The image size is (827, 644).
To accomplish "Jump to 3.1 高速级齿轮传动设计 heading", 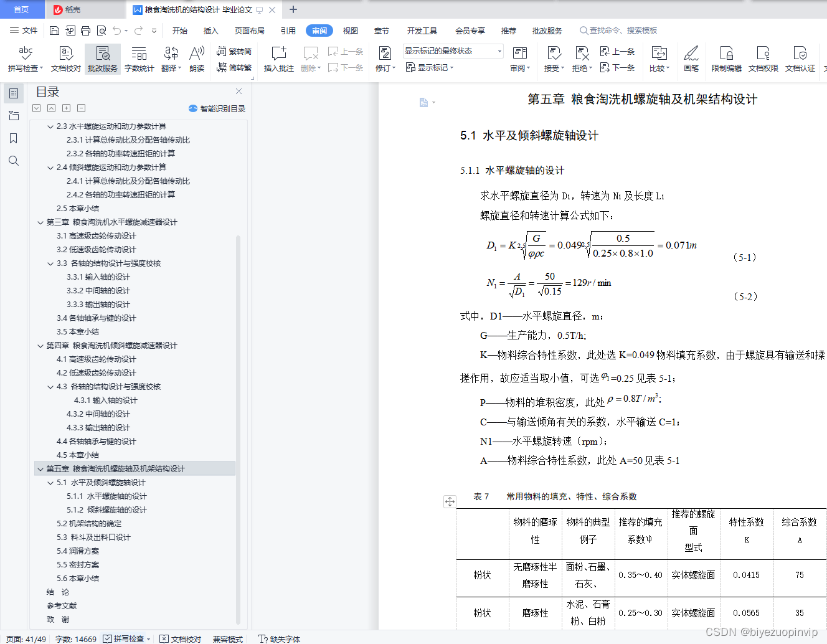I will [97, 236].
